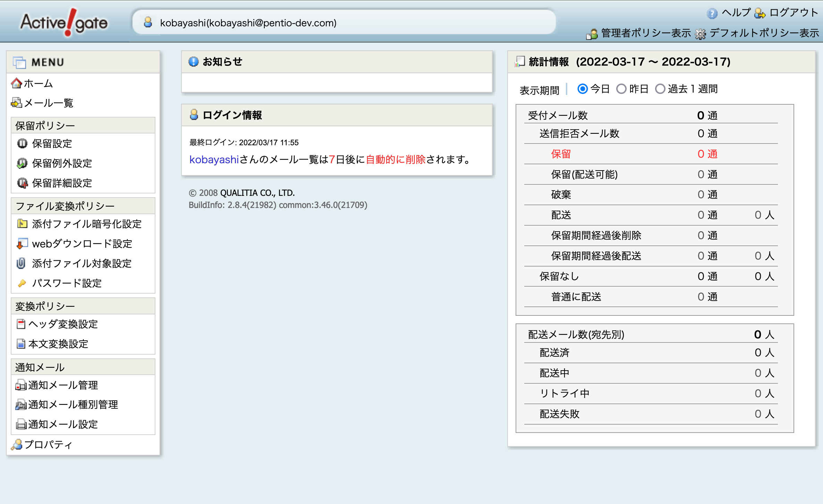
Task: Click the red 保留 statistics row label
Action: (561, 154)
